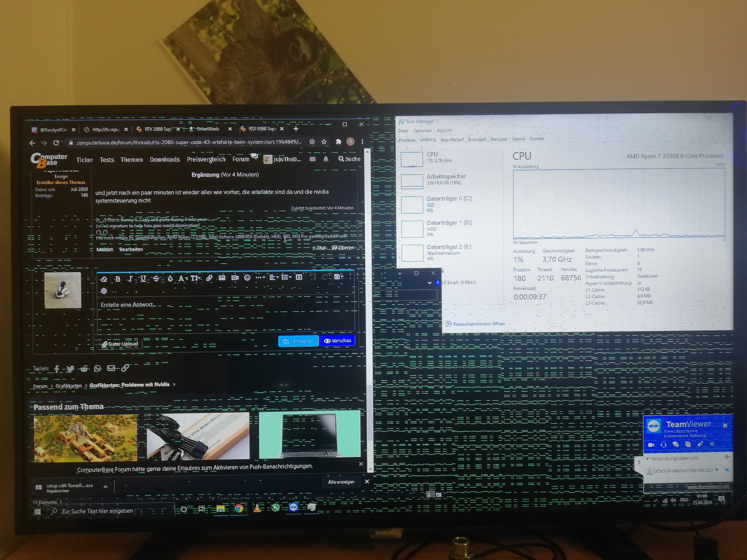Insert image into the reply

point(222,278)
